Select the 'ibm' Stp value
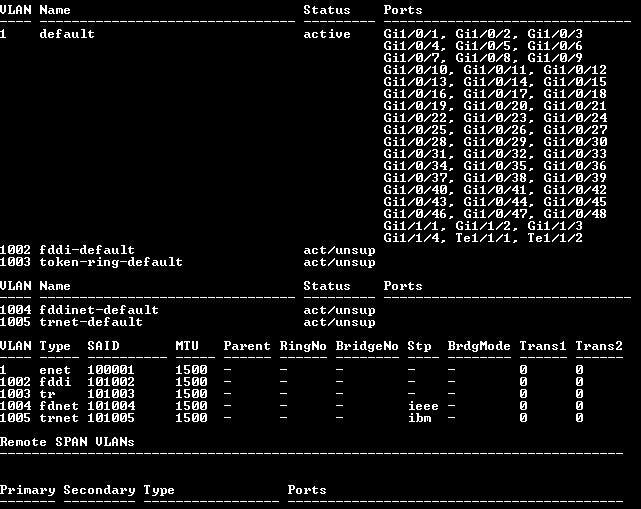 [419, 418]
